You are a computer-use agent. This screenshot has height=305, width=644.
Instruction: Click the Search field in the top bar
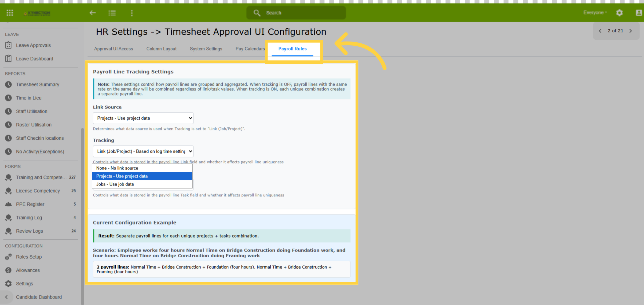[296, 13]
